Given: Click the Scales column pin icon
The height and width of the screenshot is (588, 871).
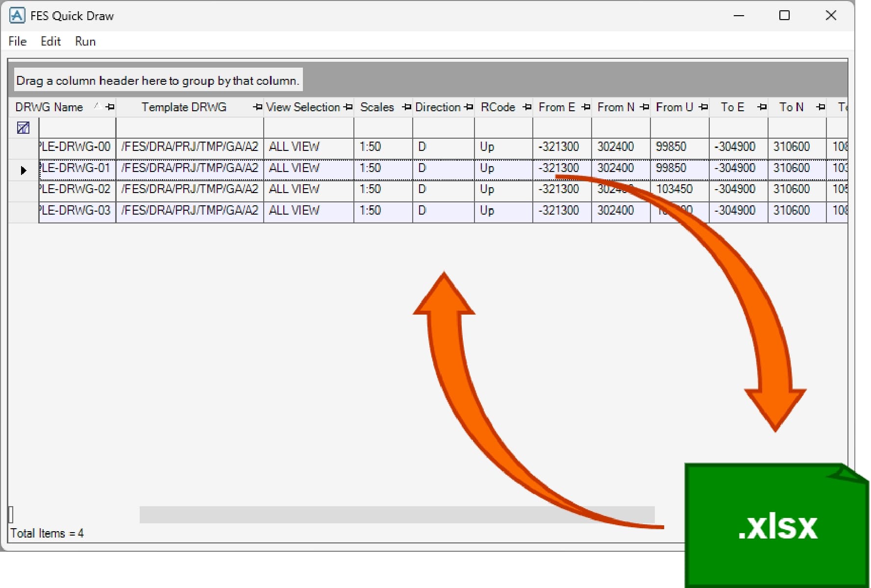Looking at the screenshot, I should point(406,107).
